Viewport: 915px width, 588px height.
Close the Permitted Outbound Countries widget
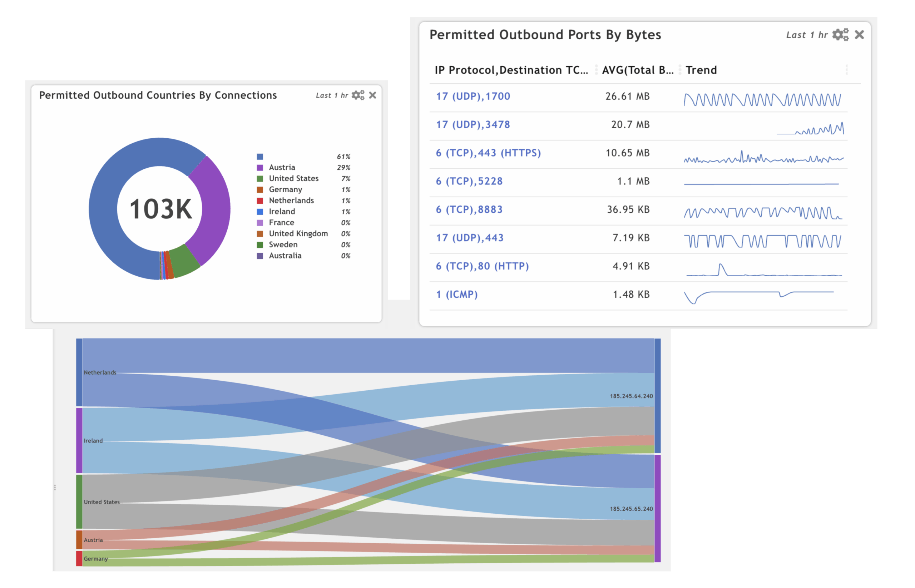point(372,95)
